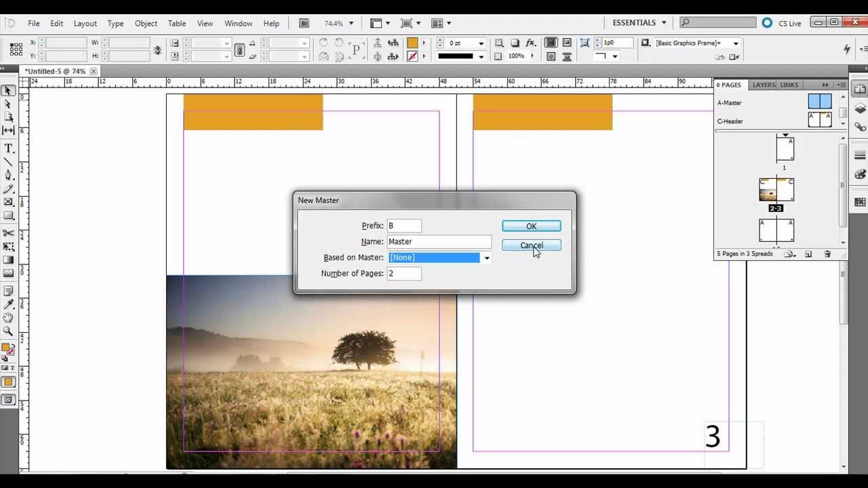The height and width of the screenshot is (488, 868).
Task: Confirm the New Master dialog with OK
Action: click(531, 226)
